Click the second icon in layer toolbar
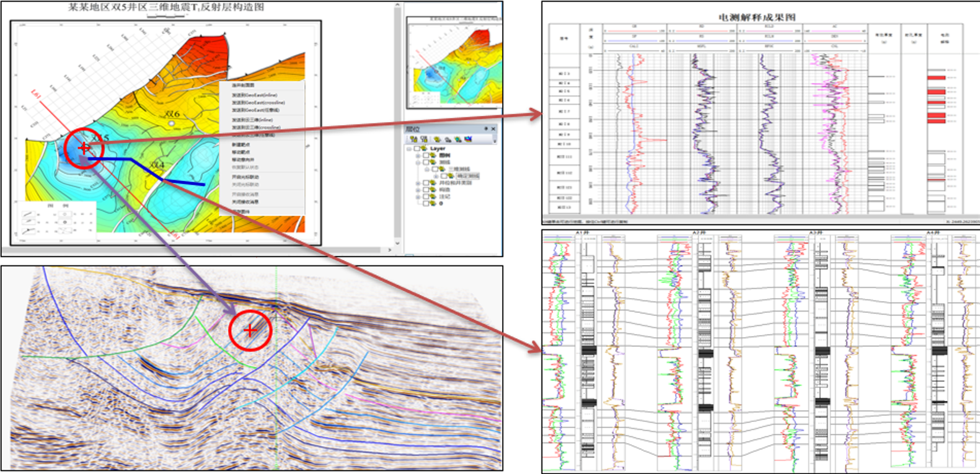 (424, 139)
